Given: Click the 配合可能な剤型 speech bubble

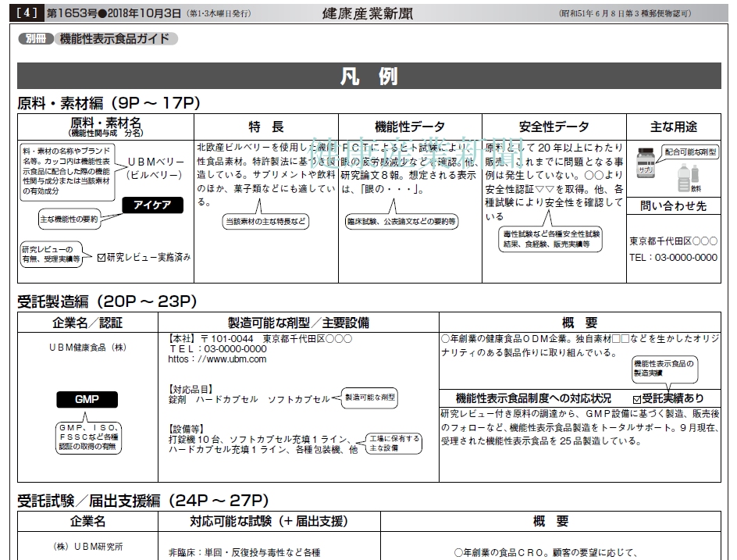Looking at the screenshot, I should click(691, 152).
